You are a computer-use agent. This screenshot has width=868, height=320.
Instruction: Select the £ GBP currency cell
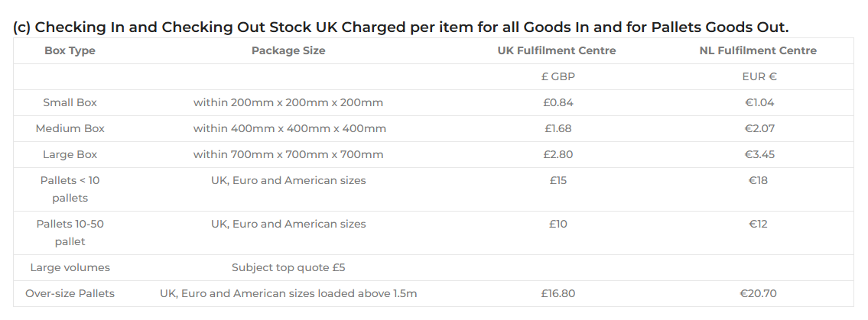pos(558,76)
